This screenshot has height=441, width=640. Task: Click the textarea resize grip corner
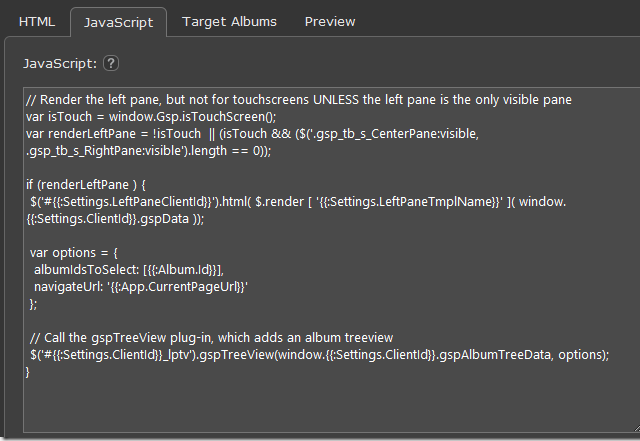pos(637,428)
